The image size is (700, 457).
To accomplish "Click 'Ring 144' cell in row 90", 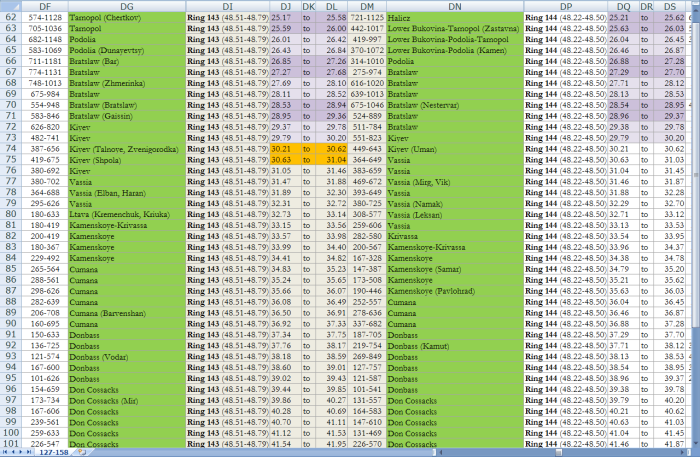I will coord(566,324).
